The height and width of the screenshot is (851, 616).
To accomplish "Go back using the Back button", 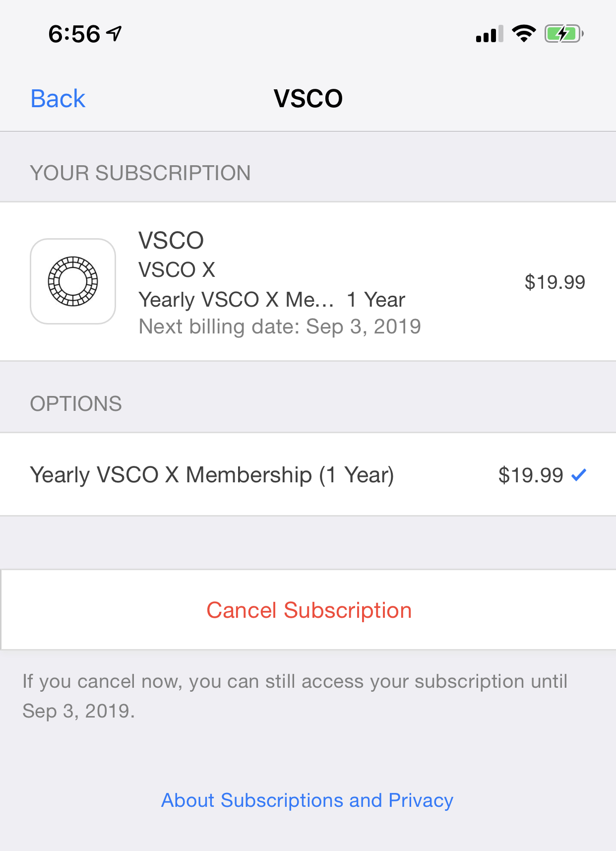I will 58,98.
